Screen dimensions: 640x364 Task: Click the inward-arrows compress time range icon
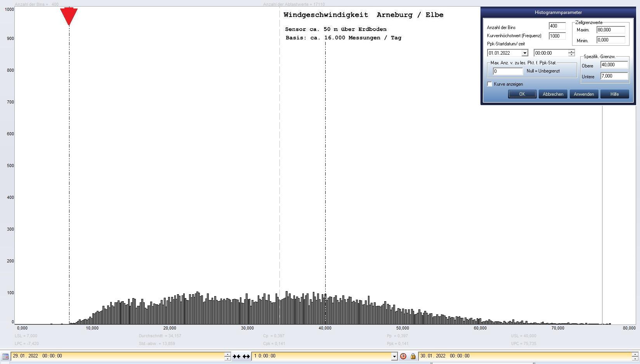(x=236, y=356)
